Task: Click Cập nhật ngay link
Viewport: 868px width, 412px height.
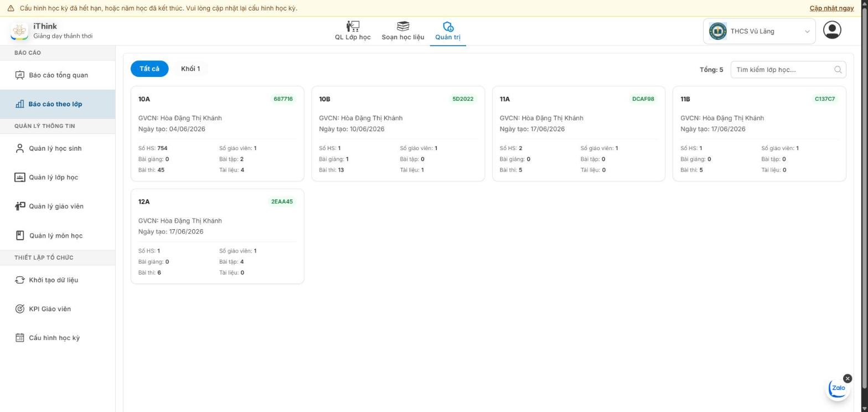Action: point(831,8)
